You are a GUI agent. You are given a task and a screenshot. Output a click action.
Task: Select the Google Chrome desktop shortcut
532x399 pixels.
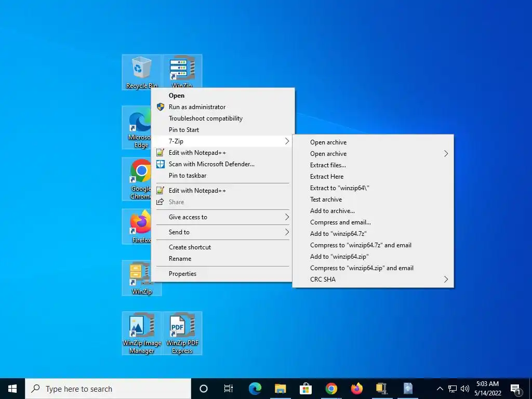(x=137, y=179)
